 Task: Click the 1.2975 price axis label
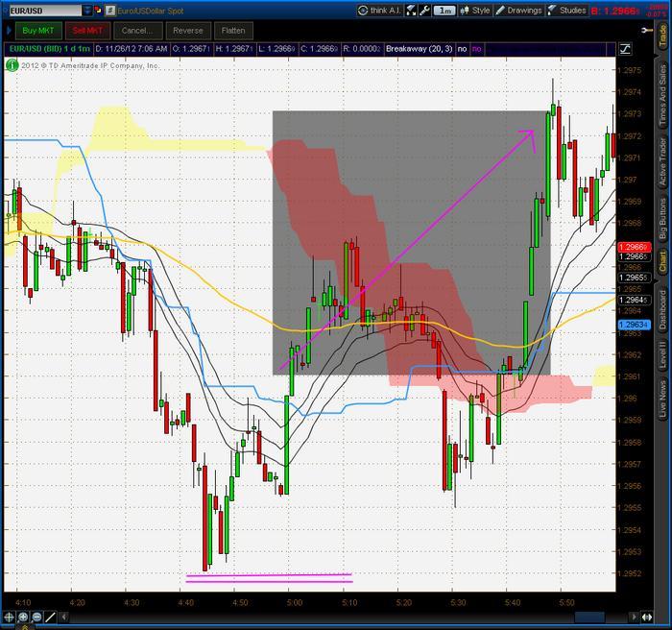pos(631,70)
